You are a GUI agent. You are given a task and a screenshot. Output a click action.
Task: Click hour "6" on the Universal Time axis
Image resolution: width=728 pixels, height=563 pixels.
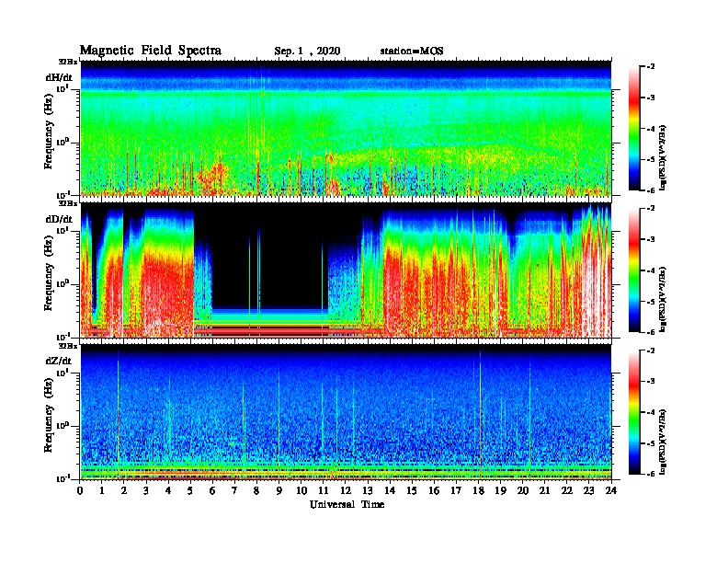coord(212,490)
